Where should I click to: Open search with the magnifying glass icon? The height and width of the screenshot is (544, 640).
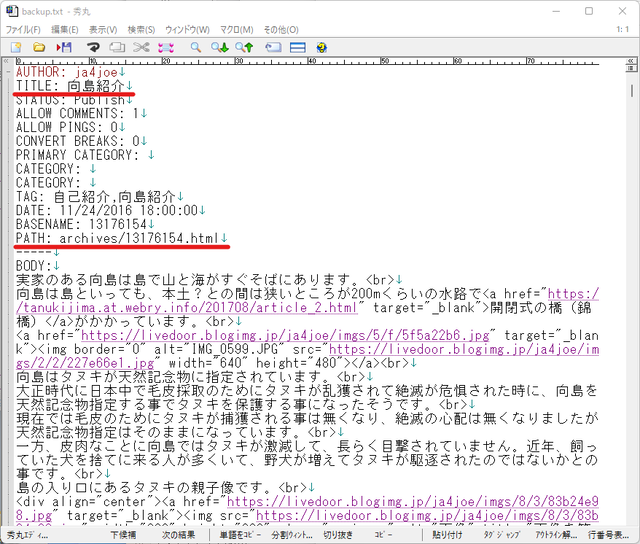pos(196,47)
